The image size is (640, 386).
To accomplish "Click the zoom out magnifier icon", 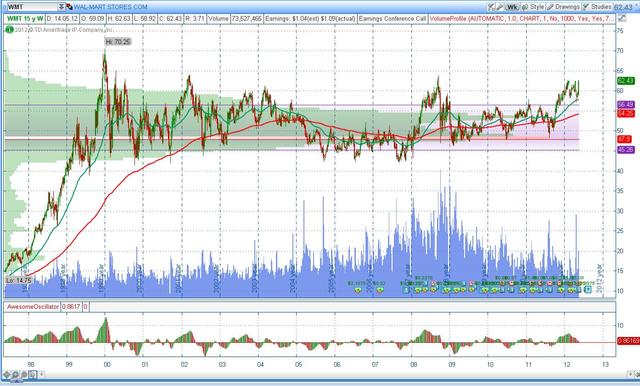I will [x=24, y=374].
